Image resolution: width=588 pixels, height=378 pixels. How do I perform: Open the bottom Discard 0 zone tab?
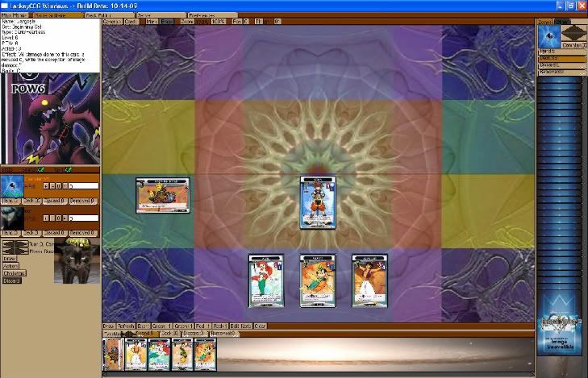(194, 333)
